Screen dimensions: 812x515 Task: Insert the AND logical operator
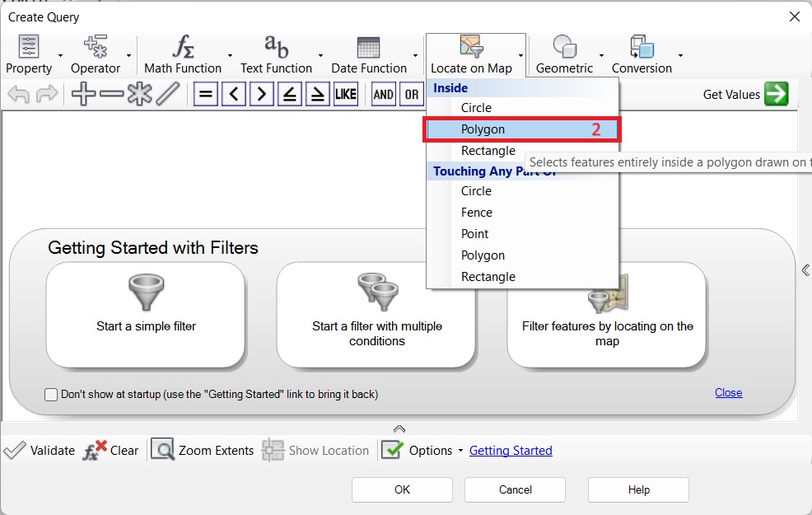pyautogui.click(x=383, y=94)
